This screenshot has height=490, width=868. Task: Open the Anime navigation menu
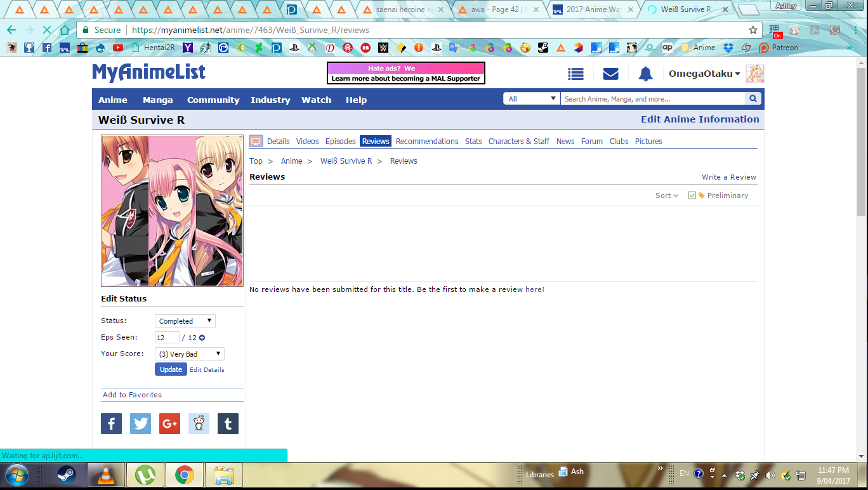pos(113,100)
